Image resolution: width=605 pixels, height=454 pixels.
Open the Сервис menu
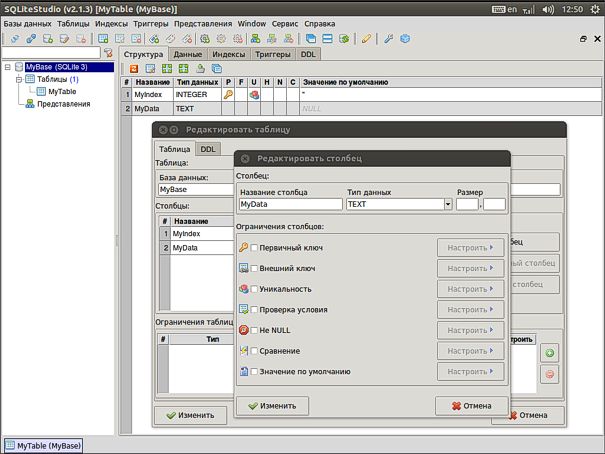click(x=285, y=24)
